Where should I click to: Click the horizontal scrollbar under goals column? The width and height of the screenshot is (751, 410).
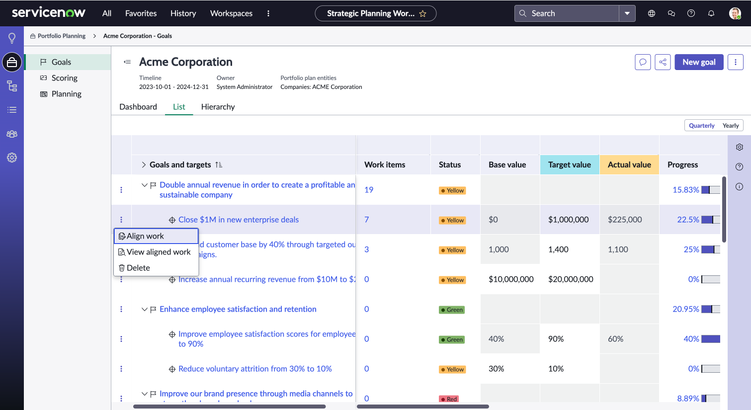[229, 407]
